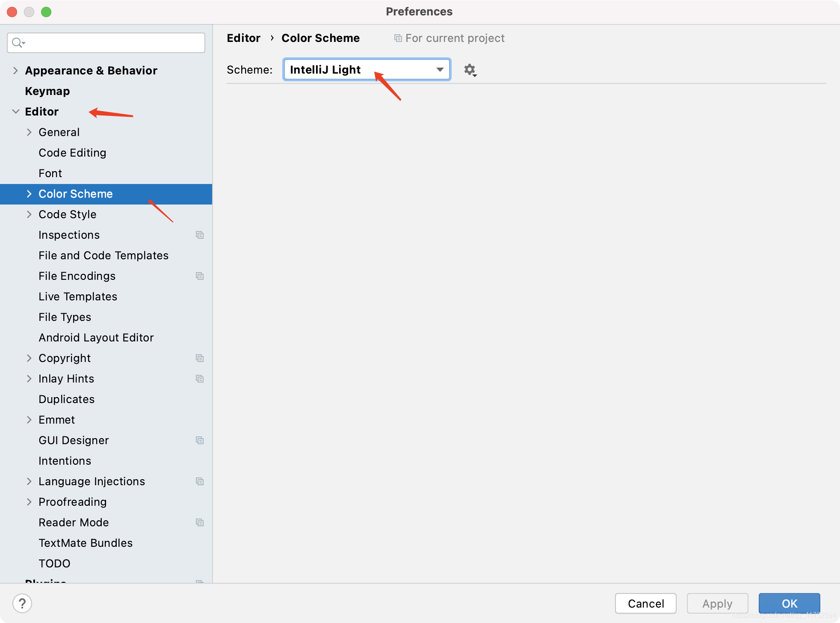Click project-level icon next to Inspections

tap(199, 235)
